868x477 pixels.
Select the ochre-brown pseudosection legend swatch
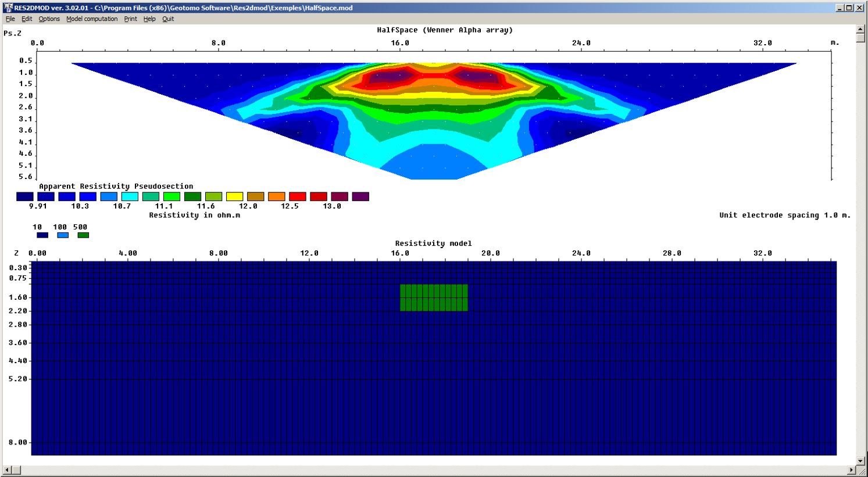pyautogui.click(x=255, y=196)
